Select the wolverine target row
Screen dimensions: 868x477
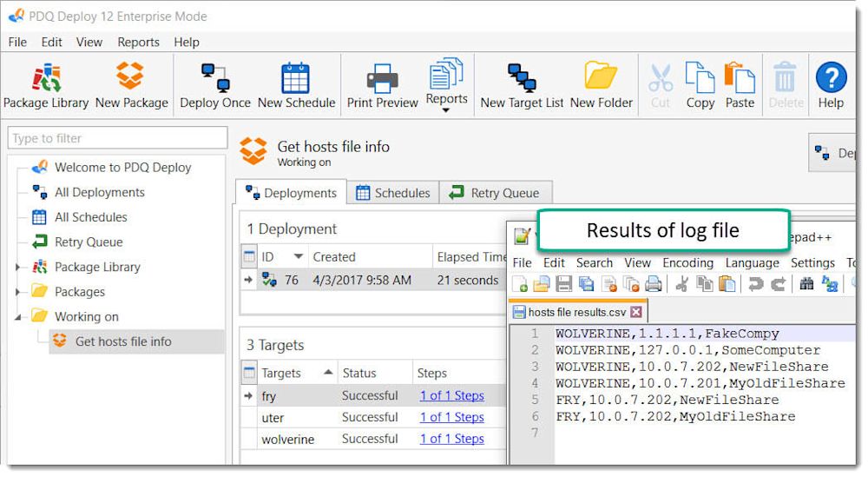click(x=374, y=439)
